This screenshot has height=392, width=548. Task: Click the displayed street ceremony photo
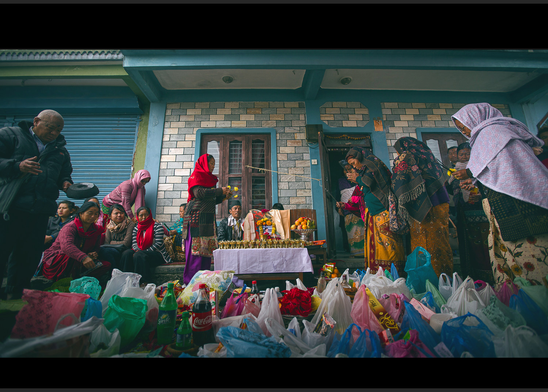point(274,203)
